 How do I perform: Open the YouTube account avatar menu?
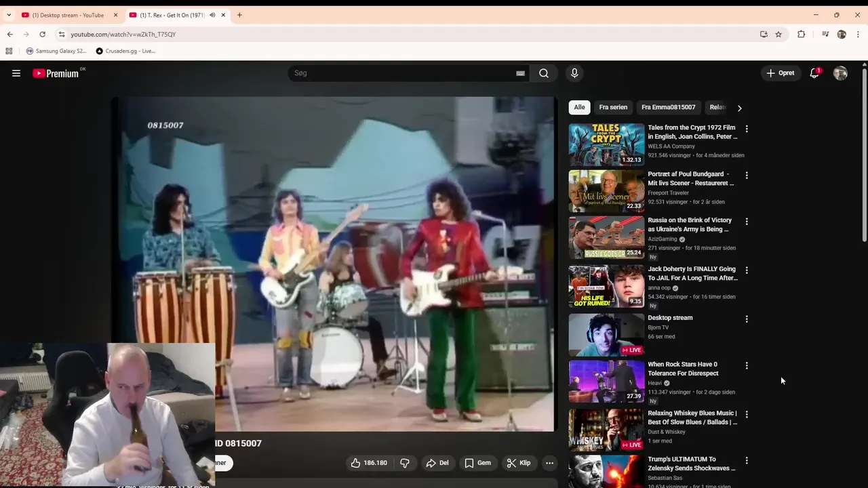coord(840,73)
